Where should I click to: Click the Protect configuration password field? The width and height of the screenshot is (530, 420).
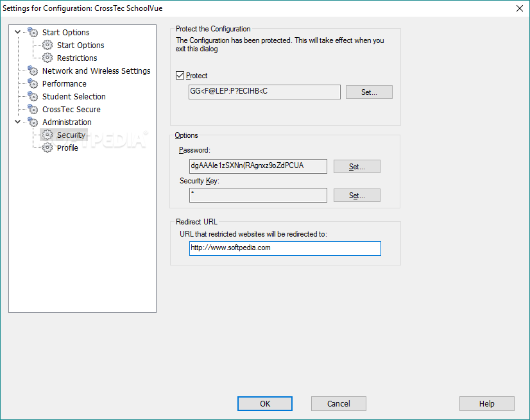point(264,92)
